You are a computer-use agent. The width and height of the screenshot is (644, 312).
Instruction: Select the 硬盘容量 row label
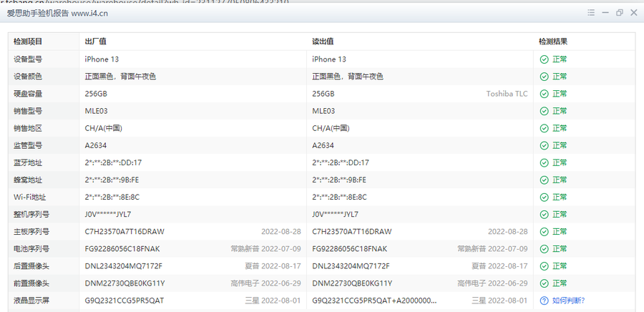[28, 94]
